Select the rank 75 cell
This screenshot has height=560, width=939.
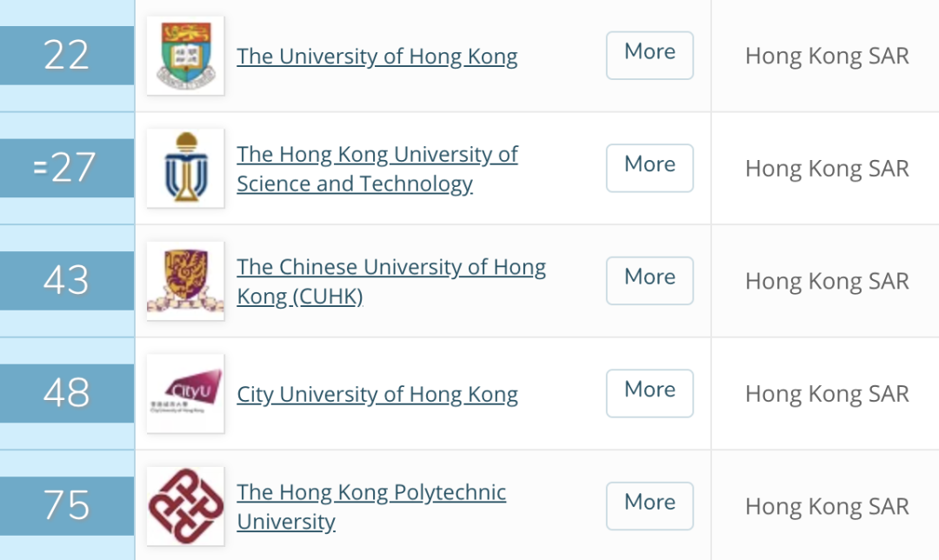[66, 506]
